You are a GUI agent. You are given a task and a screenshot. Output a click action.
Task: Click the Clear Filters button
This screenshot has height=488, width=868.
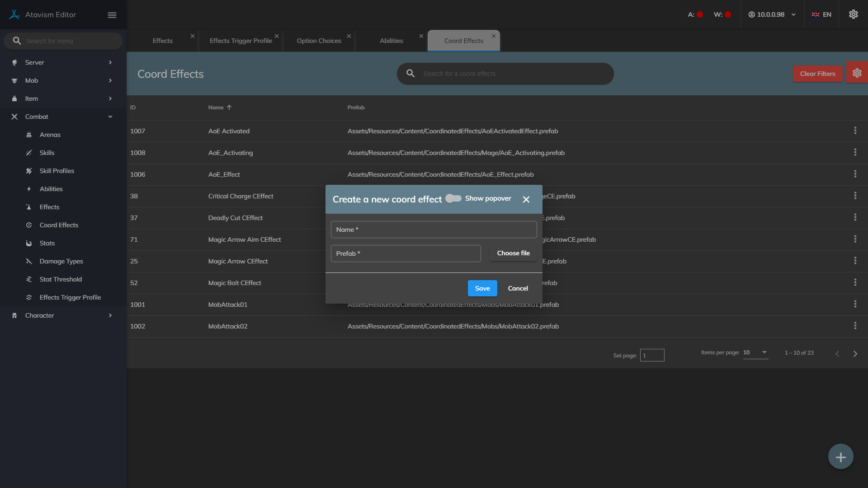pos(817,74)
